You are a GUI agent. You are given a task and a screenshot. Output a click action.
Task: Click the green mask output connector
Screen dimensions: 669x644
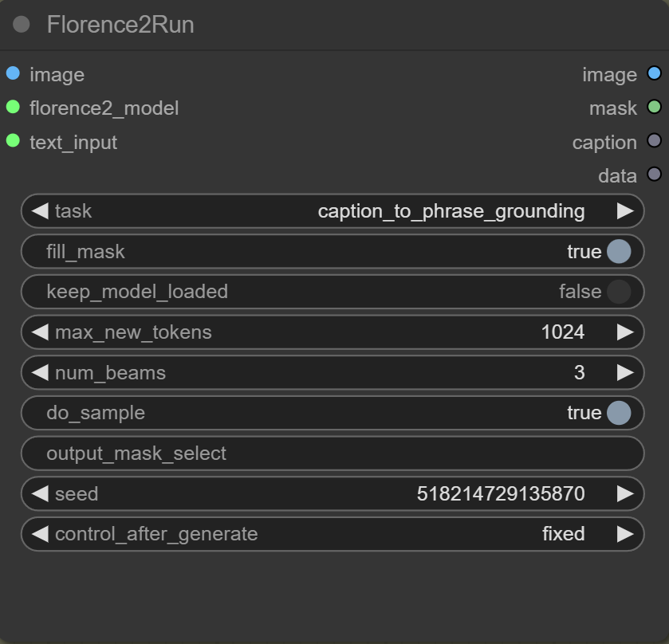[654, 108]
